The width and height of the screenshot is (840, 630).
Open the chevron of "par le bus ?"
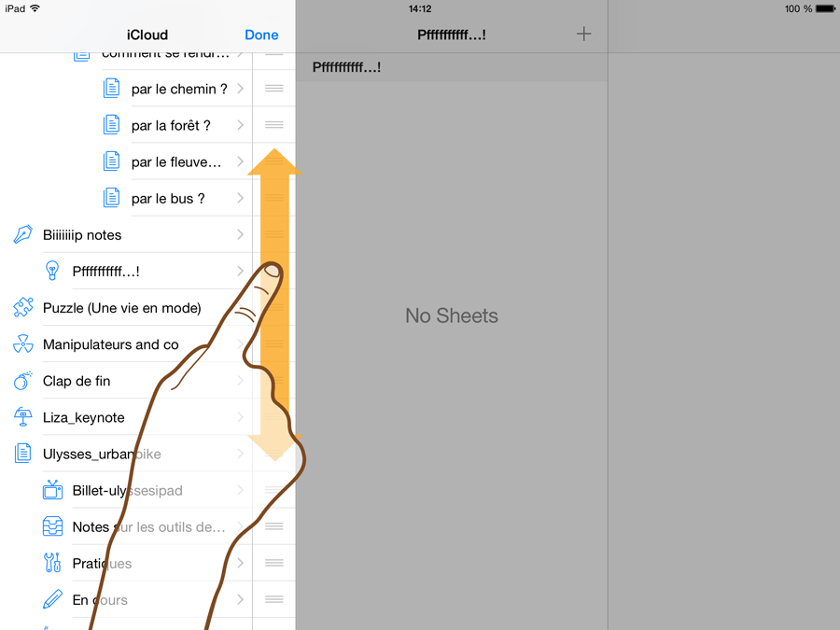(x=241, y=198)
